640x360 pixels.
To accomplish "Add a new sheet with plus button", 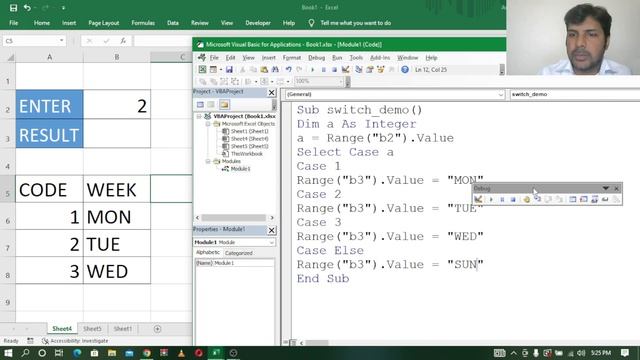I will (157, 329).
